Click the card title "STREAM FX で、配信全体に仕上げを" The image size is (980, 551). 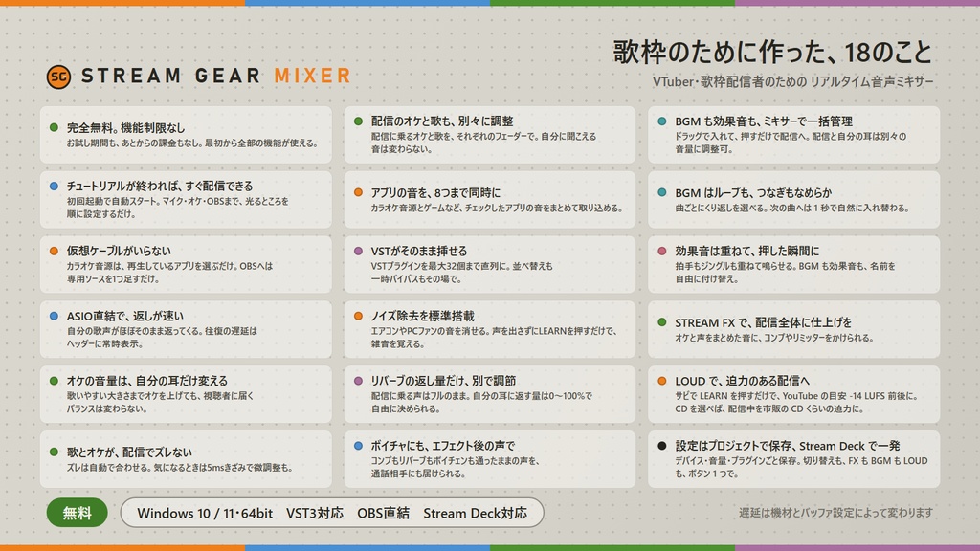763,322
